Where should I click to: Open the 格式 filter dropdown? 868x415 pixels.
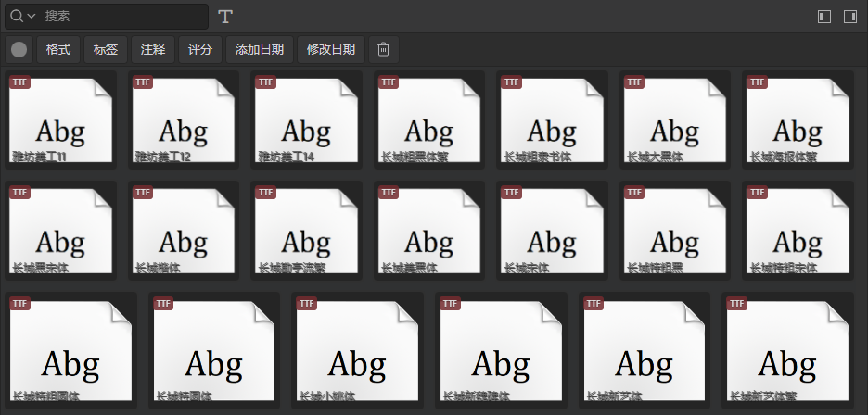pos(58,49)
